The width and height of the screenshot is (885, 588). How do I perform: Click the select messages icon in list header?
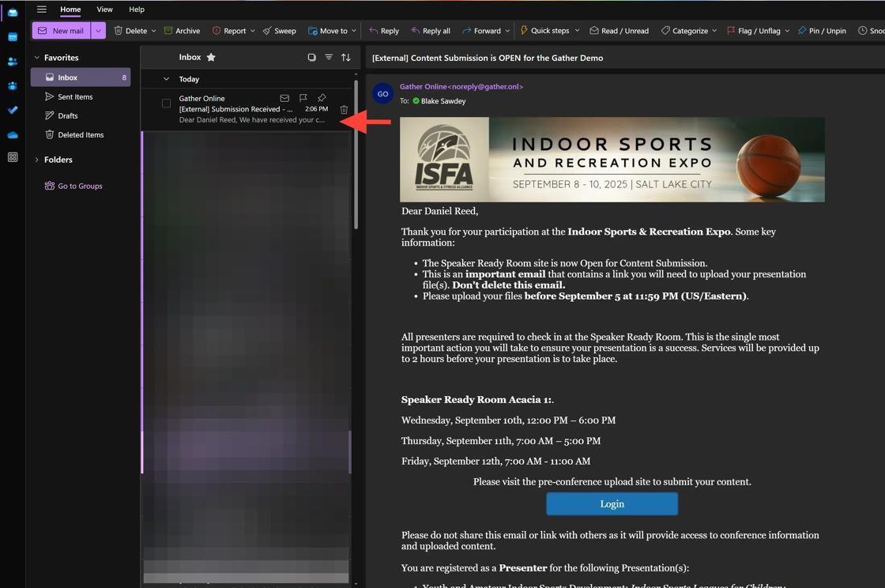point(311,57)
